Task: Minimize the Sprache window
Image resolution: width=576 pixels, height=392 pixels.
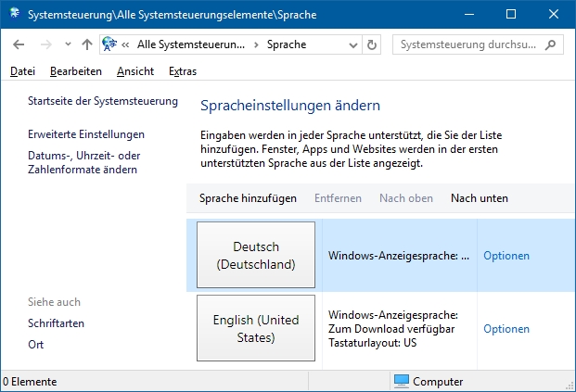Action: (x=469, y=14)
